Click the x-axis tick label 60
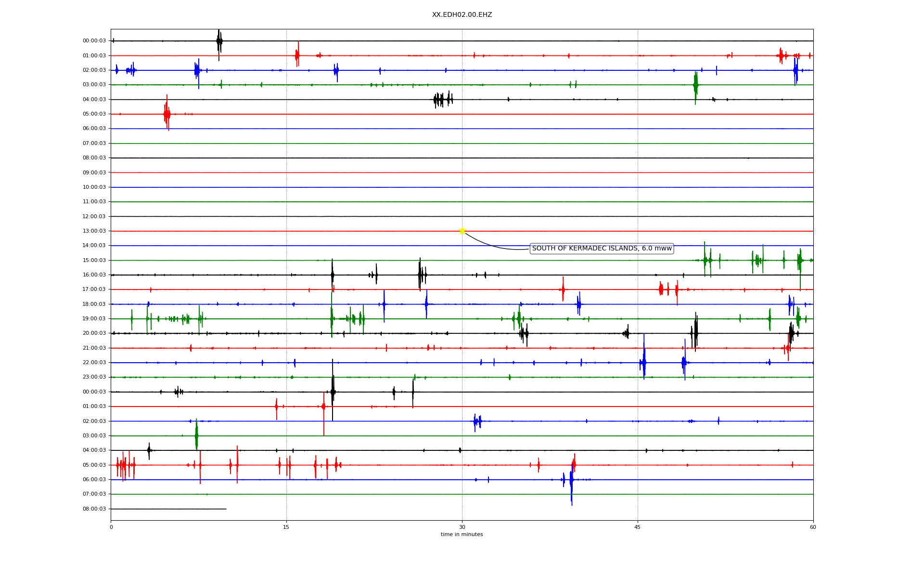Image resolution: width=924 pixels, height=578 pixels. [813, 527]
